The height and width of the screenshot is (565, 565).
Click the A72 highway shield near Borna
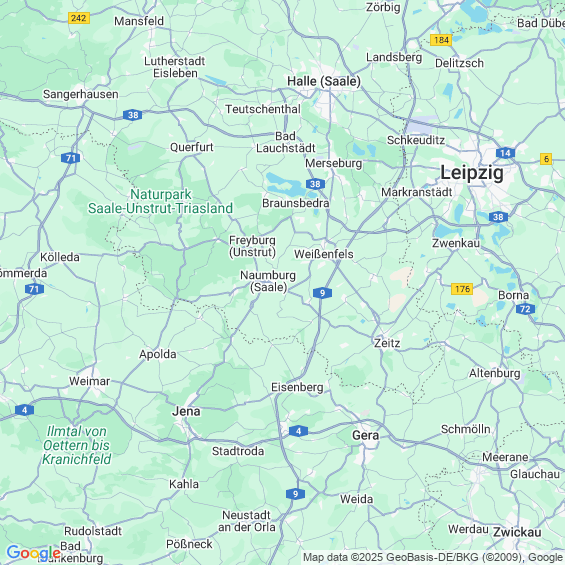pyautogui.click(x=525, y=309)
